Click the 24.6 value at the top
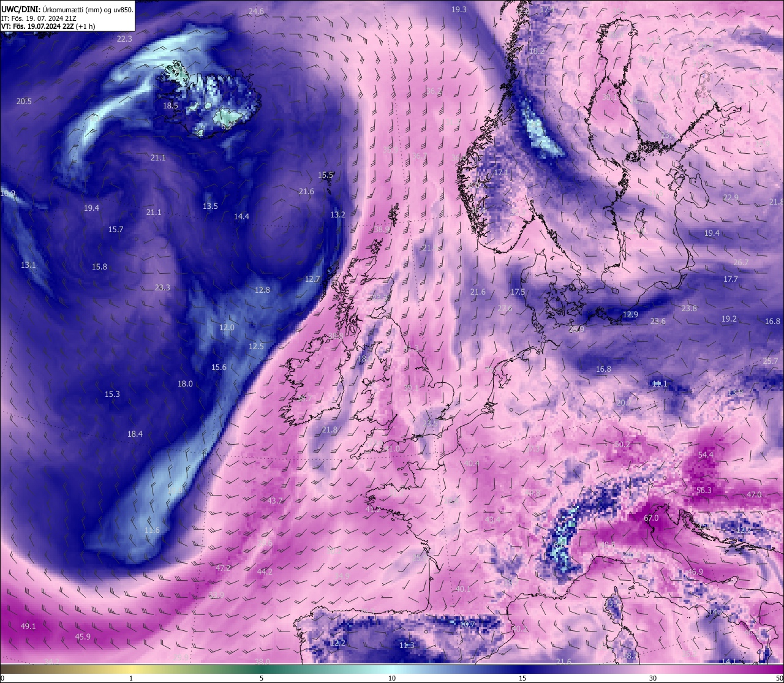 (256, 12)
